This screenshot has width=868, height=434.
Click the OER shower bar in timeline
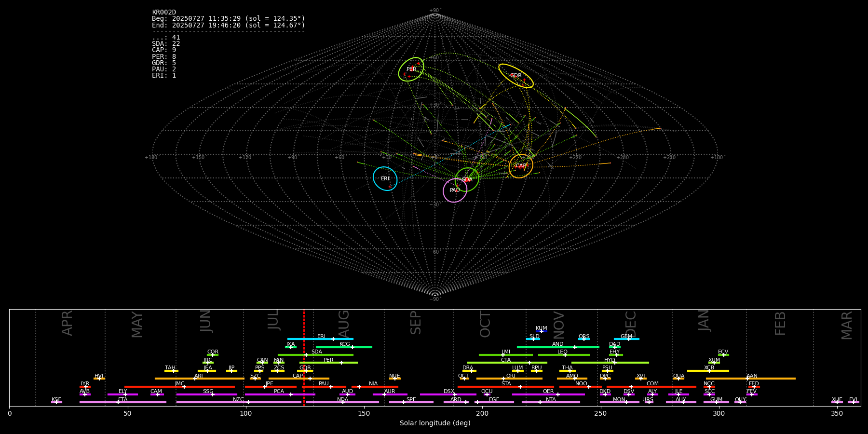click(548, 394)
